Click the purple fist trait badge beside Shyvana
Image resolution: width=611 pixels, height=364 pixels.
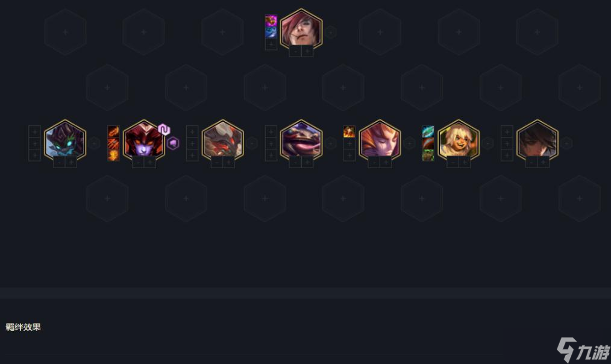[x=173, y=143]
